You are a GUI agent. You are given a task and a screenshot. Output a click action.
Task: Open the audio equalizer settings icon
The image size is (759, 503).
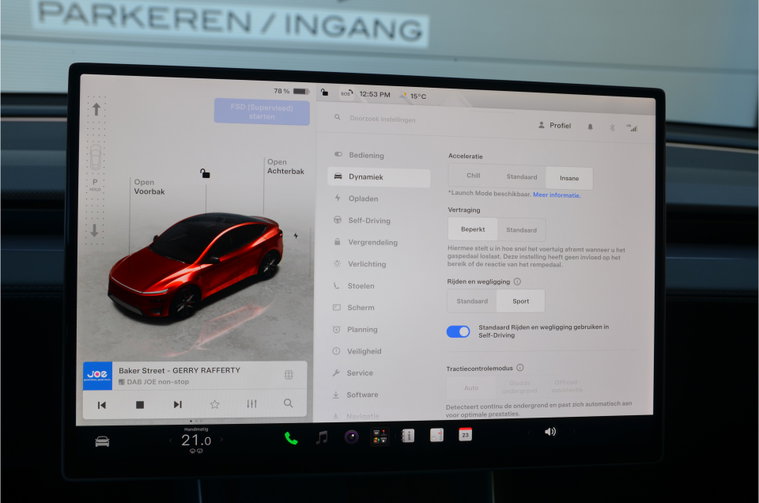tap(252, 403)
